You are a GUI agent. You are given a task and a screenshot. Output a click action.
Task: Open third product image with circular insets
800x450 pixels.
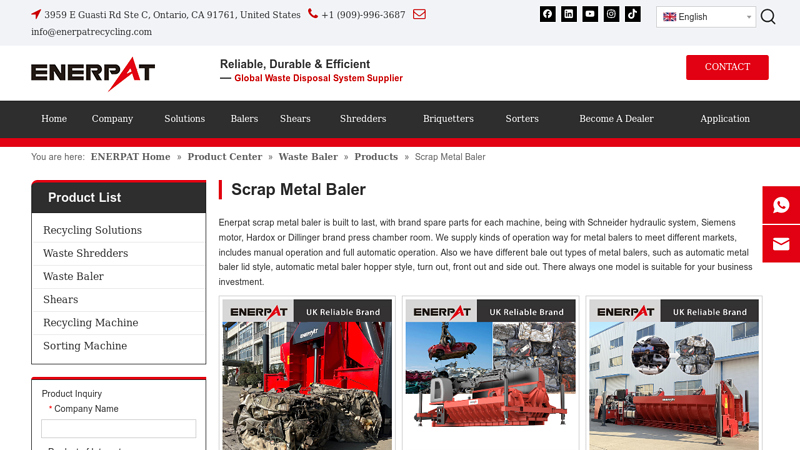click(x=674, y=374)
